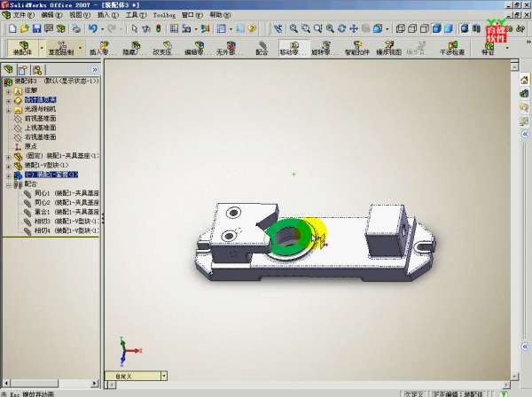Open the Interference Detection (干涉检查) tool
Image resolution: width=532 pixels, height=397 pixels.
(451, 48)
